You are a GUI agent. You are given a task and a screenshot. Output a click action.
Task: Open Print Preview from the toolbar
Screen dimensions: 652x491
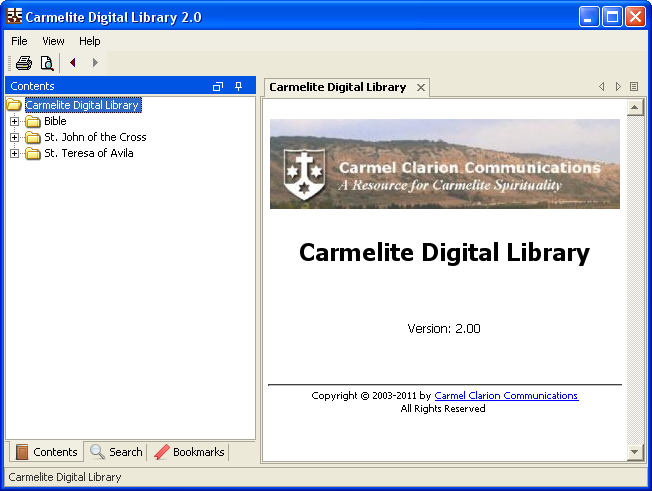46,63
